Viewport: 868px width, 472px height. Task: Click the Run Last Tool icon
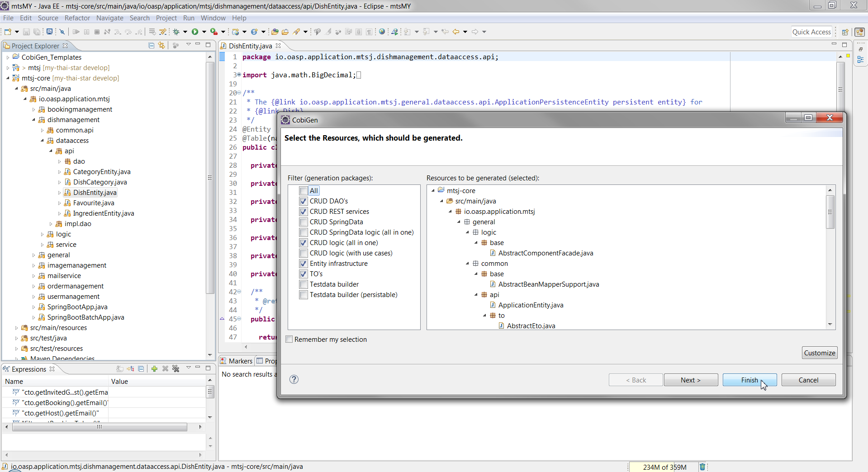click(214, 32)
